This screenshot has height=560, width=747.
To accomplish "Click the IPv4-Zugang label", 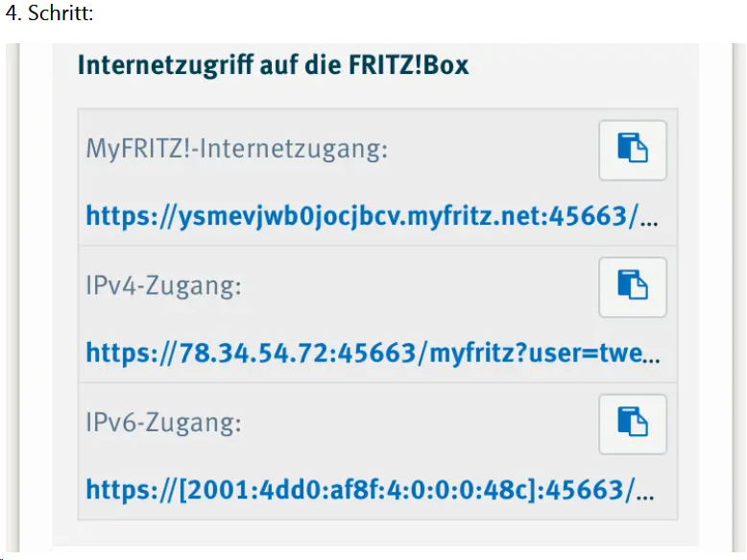I will click(163, 286).
